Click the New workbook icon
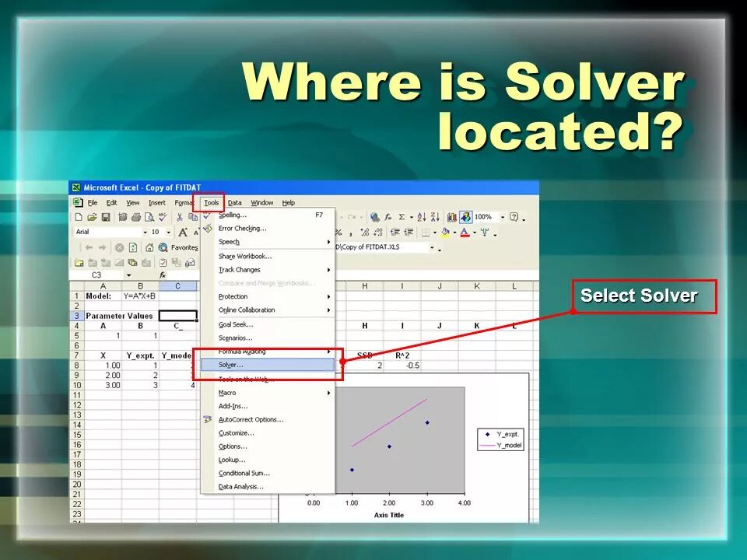The width and height of the screenshot is (747, 560). point(79,217)
